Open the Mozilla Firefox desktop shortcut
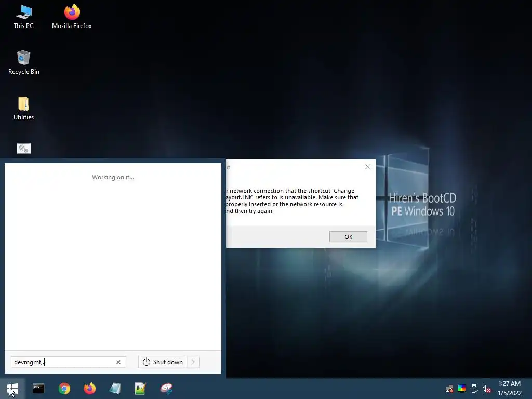 pyautogui.click(x=72, y=16)
